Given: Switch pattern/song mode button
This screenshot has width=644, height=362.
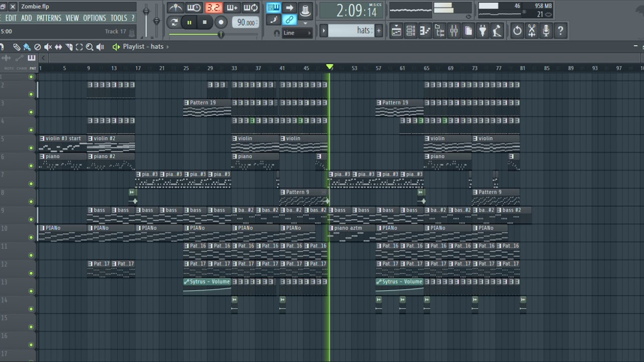Looking at the screenshot, I should pos(174,22).
